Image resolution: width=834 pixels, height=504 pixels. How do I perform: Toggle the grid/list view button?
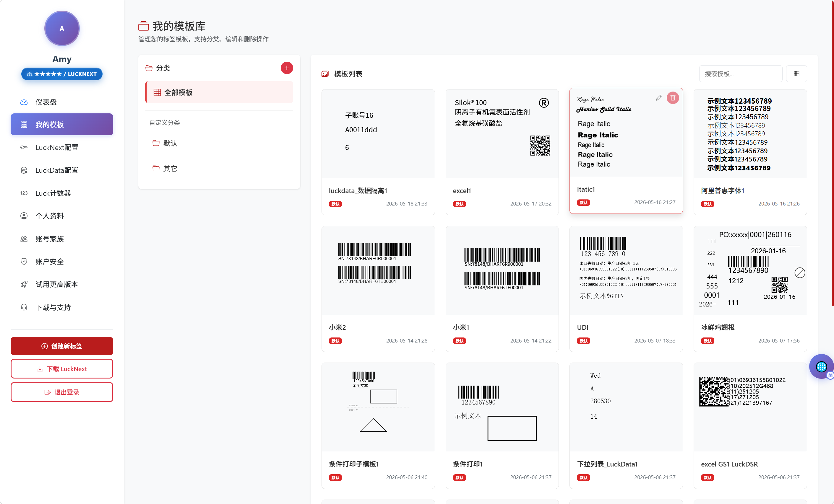tap(796, 74)
